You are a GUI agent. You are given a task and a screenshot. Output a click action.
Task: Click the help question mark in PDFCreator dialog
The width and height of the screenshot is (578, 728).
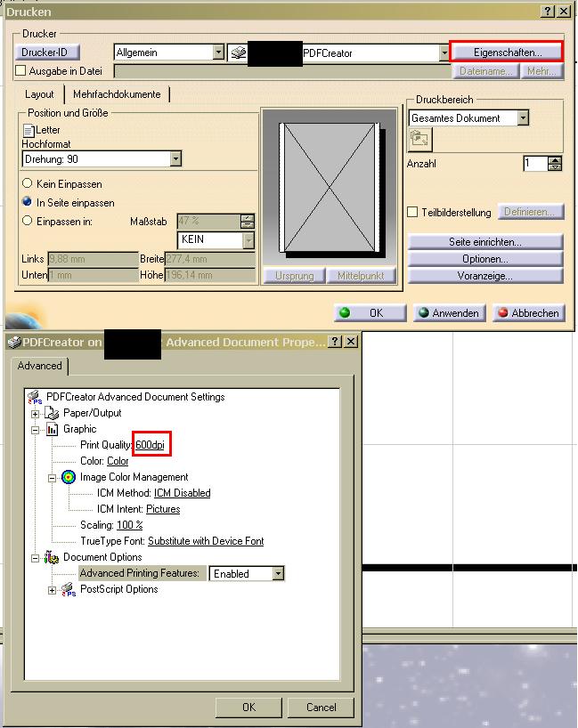tap(335, 341)
